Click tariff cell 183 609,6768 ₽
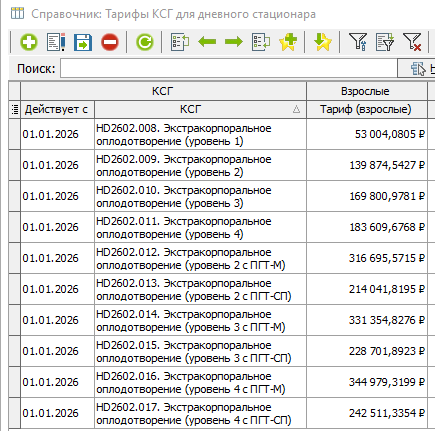The height and width of the screenshot is (431, 435). tap(367, 227)
